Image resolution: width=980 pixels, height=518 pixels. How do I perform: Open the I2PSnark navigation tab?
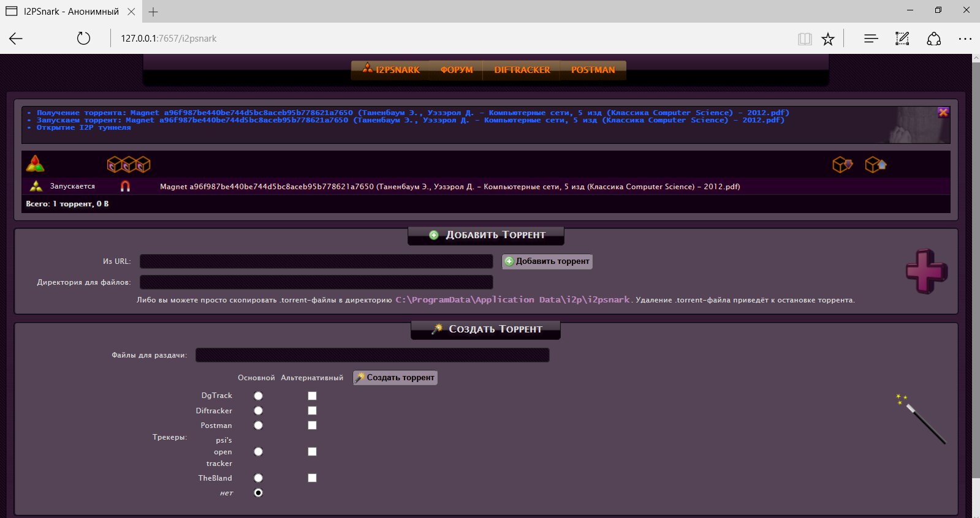[x=390, y=70]
